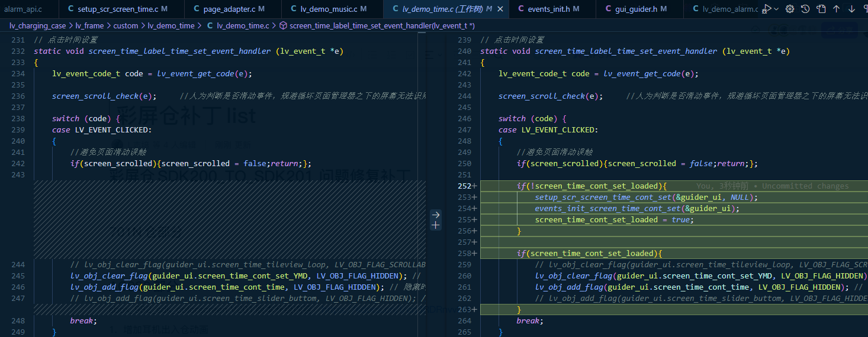Image resolution: width=868 pixels, height=337 pixels.
Task: Click the C file icon on gui_guider.h tab
Action: tap(609, 9)
